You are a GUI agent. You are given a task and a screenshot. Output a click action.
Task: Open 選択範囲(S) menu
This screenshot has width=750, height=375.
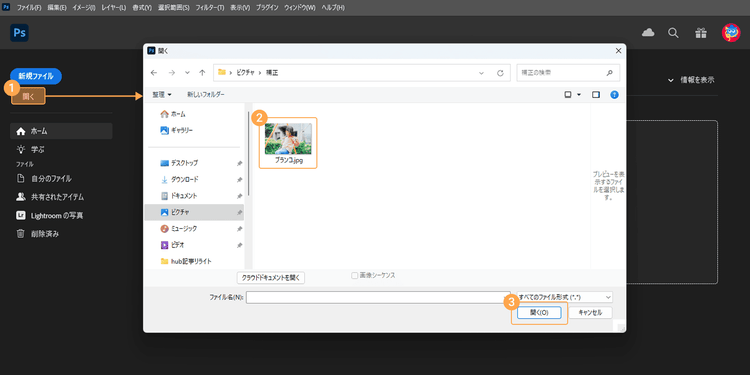click(x=174, y=8)
